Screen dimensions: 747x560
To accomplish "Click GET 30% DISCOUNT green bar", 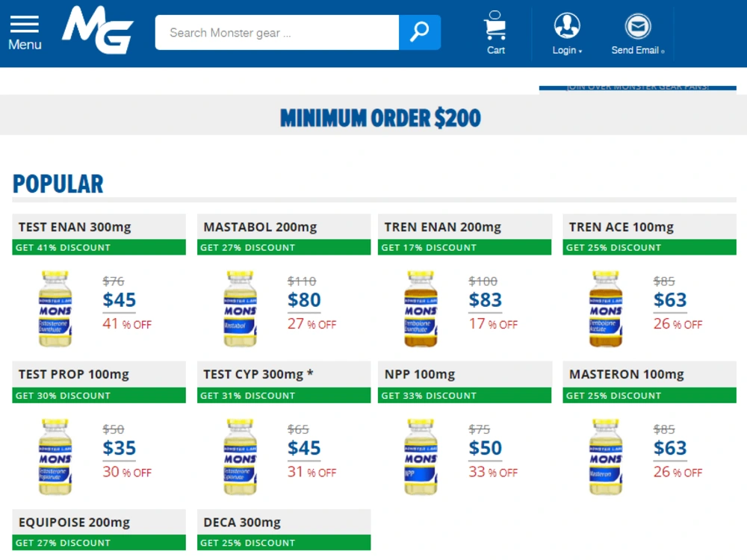I will [99, 395].
